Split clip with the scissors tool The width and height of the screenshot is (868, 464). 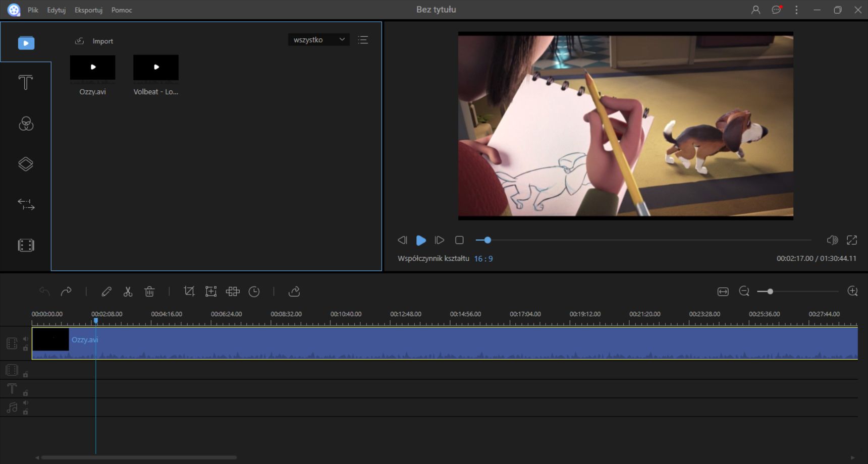click(128, 292)
